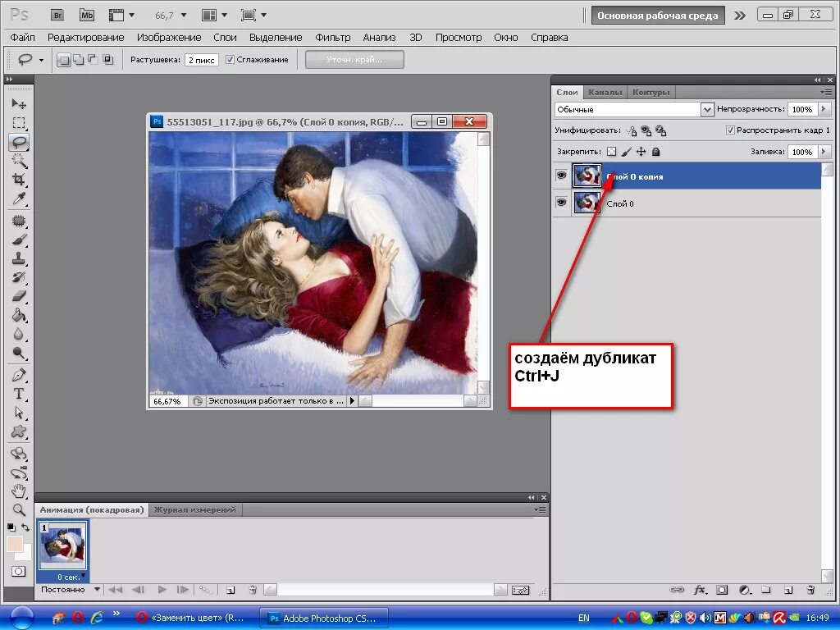Create a new layer group folder
840x630 pixels.
pyautogui.click(x=766, y=590)
